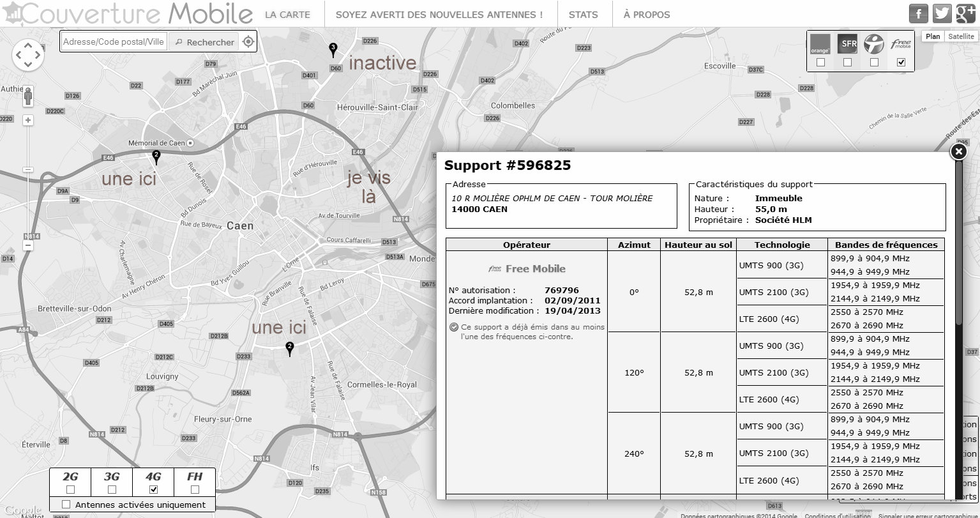Click the '240°' azimuth cell

[634, 453]
